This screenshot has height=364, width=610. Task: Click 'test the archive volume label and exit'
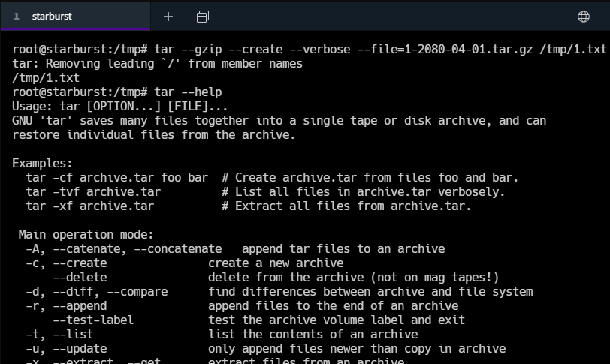coord(337,320)
